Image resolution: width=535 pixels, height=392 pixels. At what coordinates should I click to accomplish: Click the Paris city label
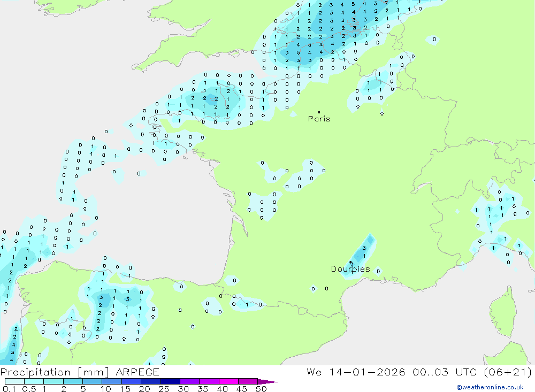coord(319,119)
